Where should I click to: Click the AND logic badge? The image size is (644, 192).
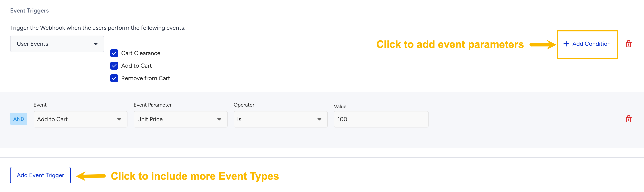coord(19,119)
